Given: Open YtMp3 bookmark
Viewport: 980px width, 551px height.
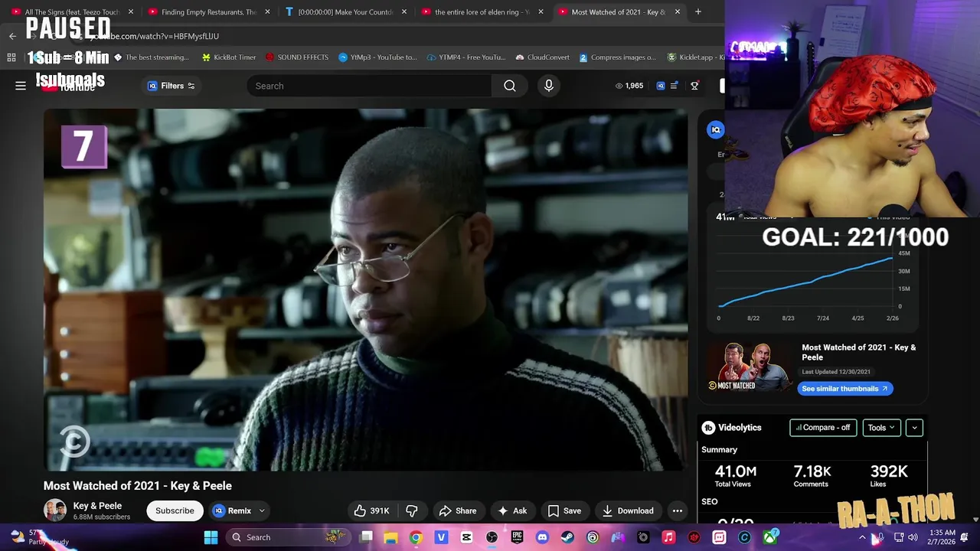Looking at the screenshot, I should click(x=377, y=57).
